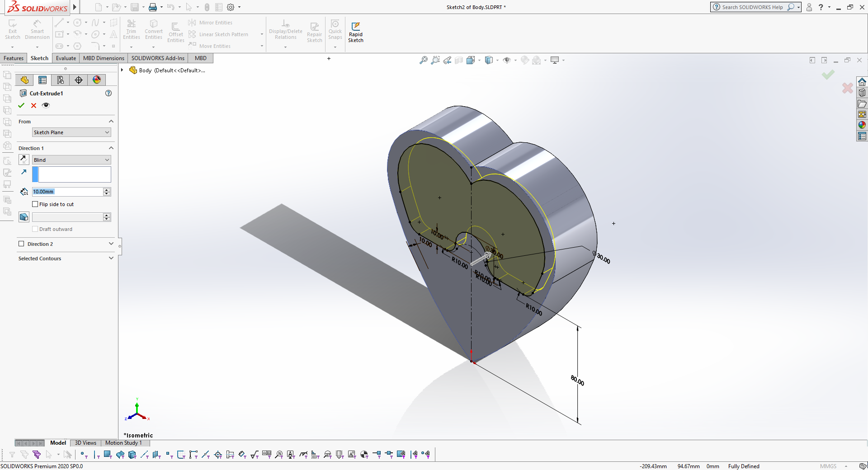Click the SOLIDWORKS logo menu arrow

[75, 7]
